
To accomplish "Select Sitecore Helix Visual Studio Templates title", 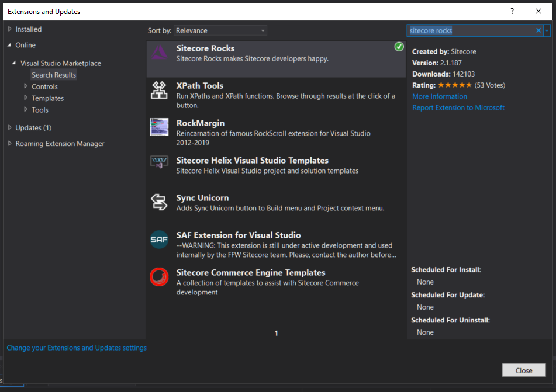I will point(253,161).
